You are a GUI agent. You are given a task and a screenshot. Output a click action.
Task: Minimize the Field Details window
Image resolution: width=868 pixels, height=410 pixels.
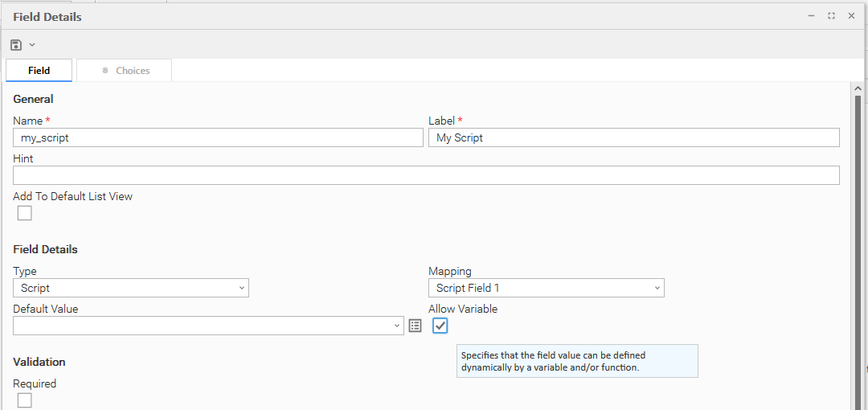tap(811, 16)
